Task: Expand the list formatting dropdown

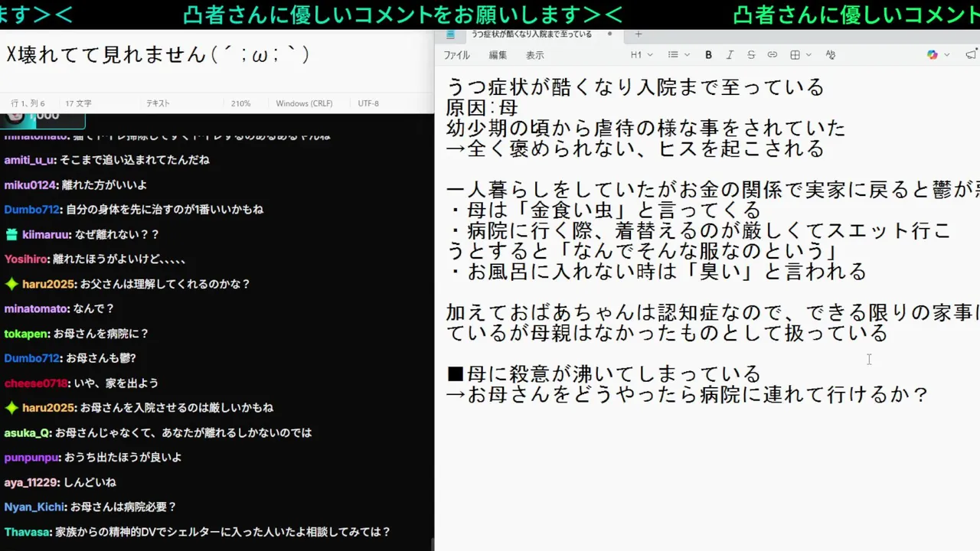Action: click(678, 55)
